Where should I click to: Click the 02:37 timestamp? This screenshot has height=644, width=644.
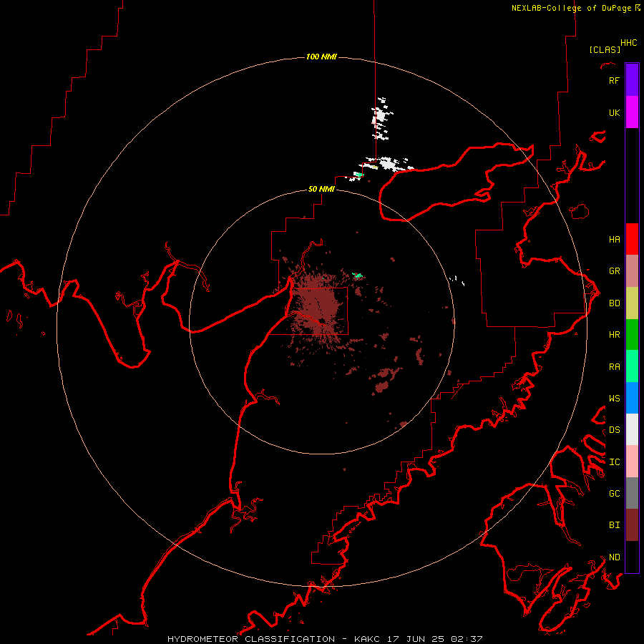click(x=467, y=639)
